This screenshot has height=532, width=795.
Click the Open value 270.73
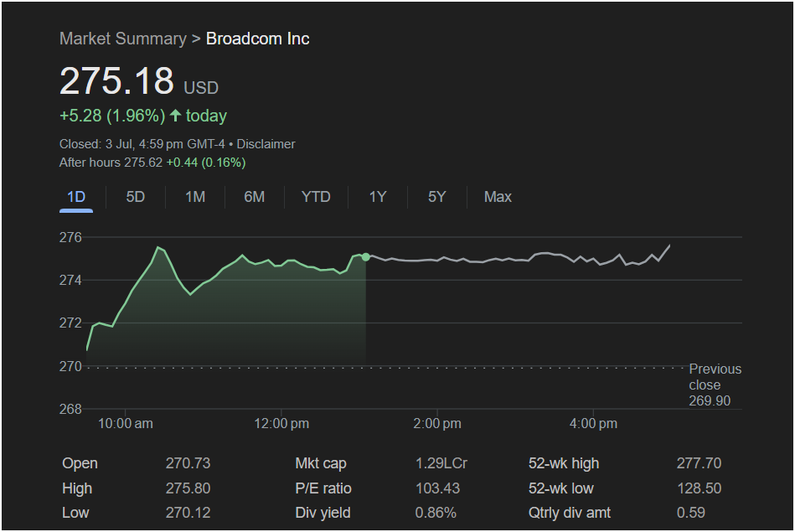pyautogui.click(x=188, y=463)
